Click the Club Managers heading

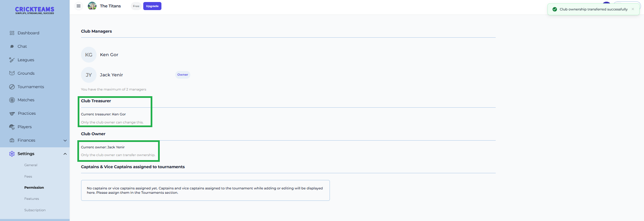coord(97,31)
